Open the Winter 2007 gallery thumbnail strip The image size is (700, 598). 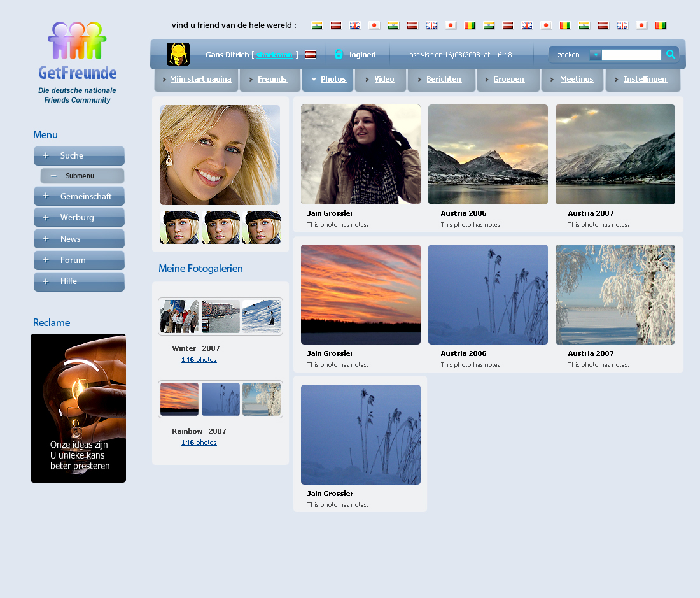(x=221, y=317)
